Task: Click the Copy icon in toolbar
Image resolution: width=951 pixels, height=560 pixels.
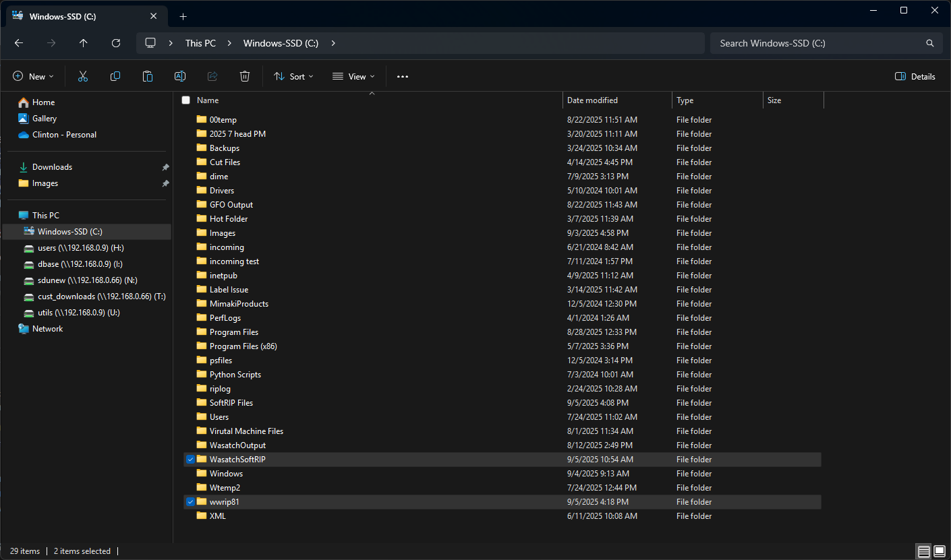Action: (115, 77)
